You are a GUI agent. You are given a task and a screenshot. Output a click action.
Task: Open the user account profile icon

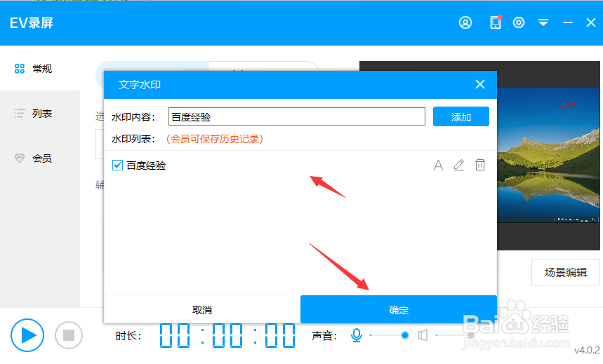(x=465, y=22)
